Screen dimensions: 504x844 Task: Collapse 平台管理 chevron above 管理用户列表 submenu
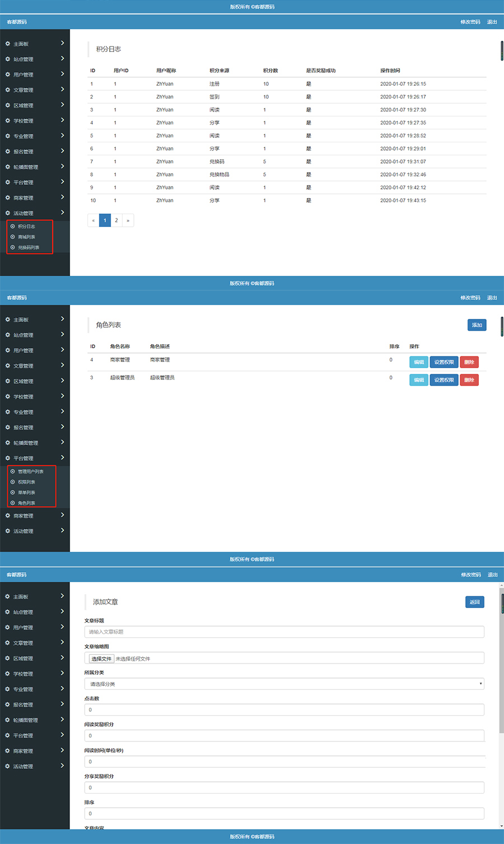[62, 457]
